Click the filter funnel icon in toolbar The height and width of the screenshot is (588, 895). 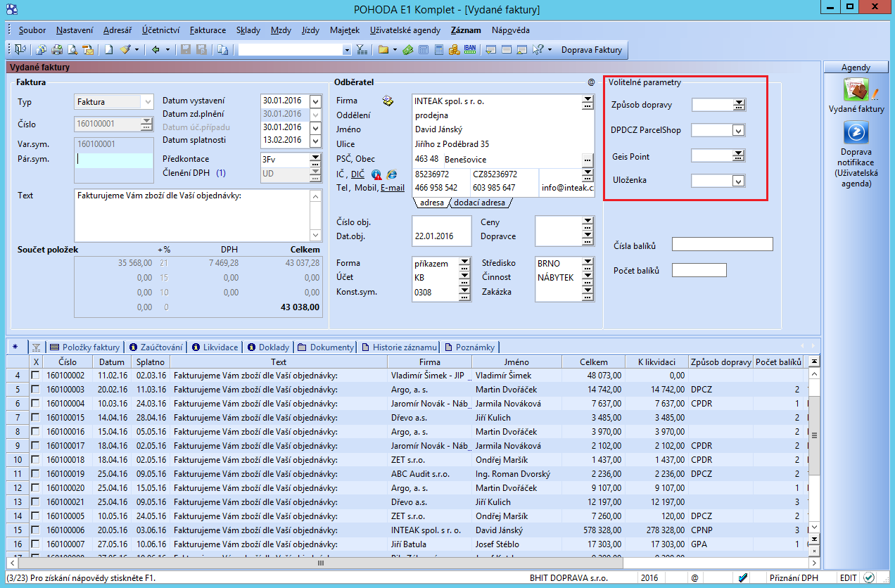point(362,50)
